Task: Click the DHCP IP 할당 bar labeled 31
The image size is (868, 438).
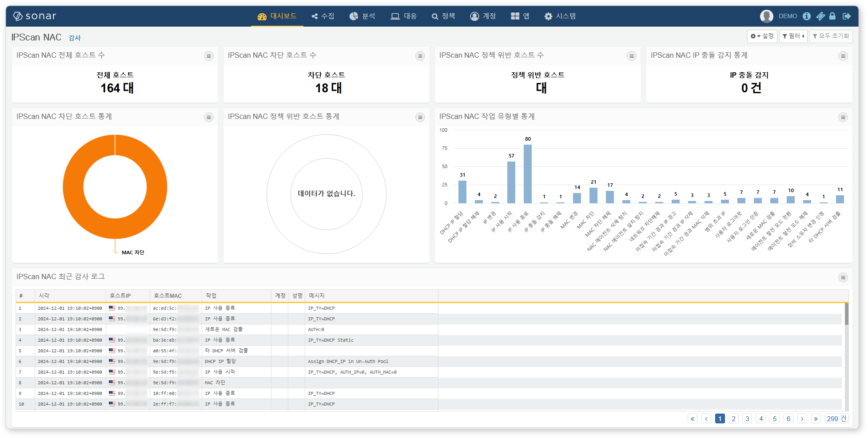Action: (x=462, y=192)
